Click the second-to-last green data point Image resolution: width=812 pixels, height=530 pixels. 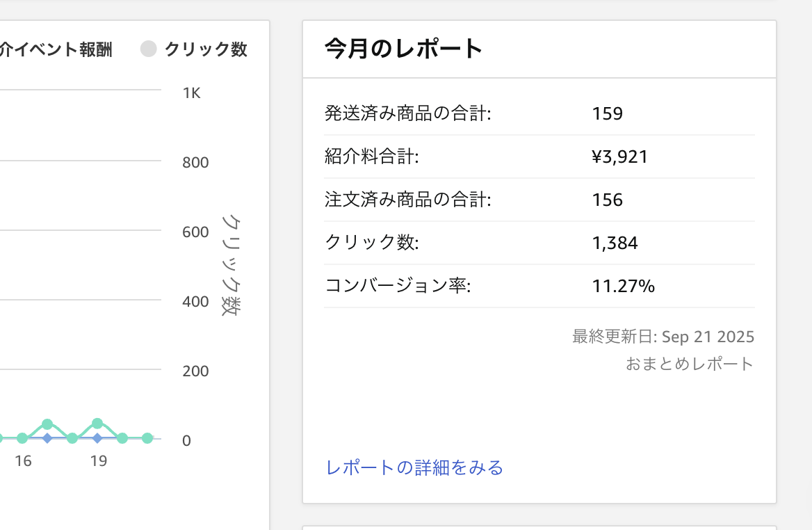122,438
